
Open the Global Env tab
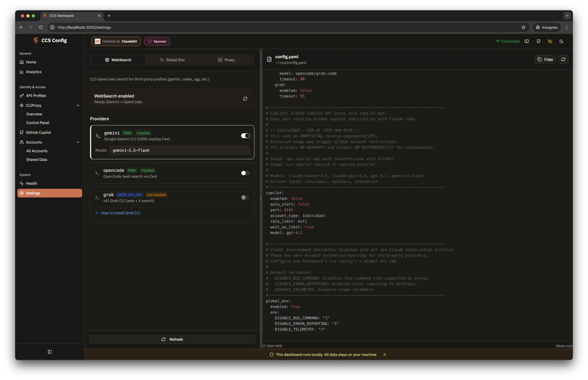(172, 59)
